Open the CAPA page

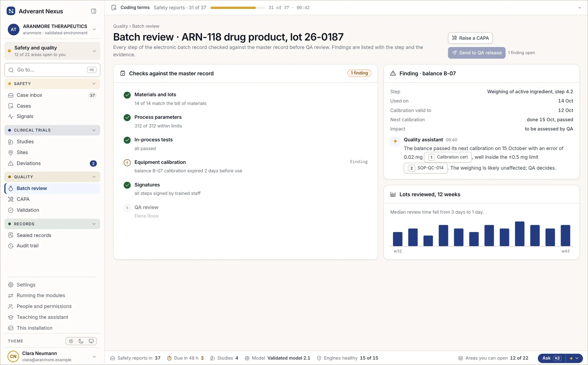(x=52, y=199)
